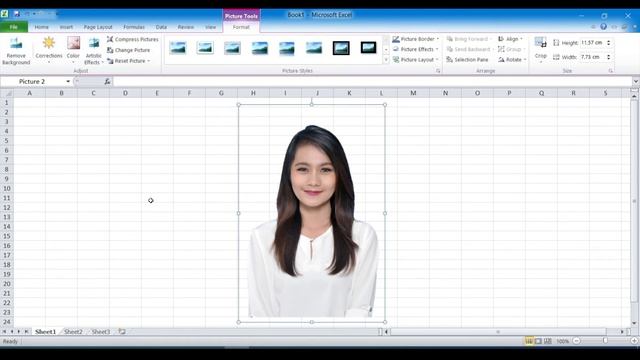Select the Crop tool
Screen dimensions: 640x360
541,50
